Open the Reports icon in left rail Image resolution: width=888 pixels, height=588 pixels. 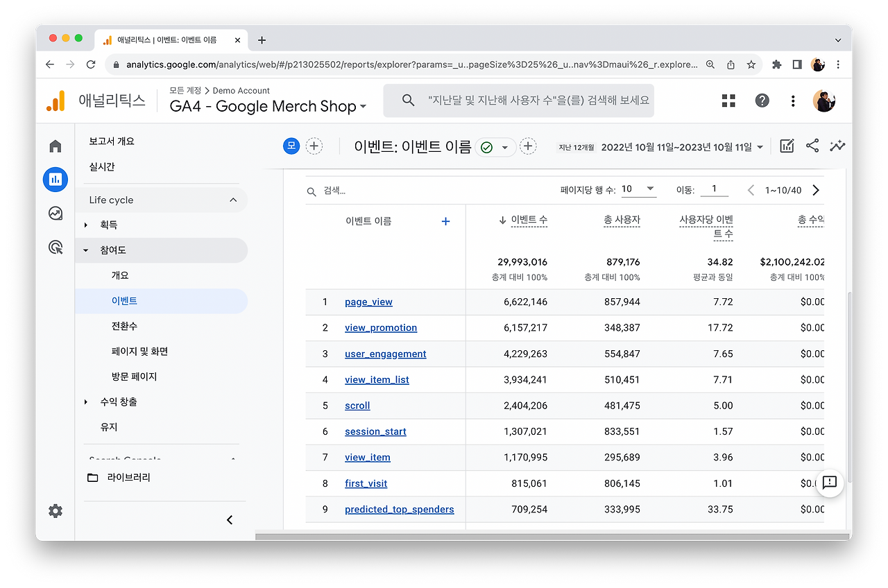click(x=55, y=179)
